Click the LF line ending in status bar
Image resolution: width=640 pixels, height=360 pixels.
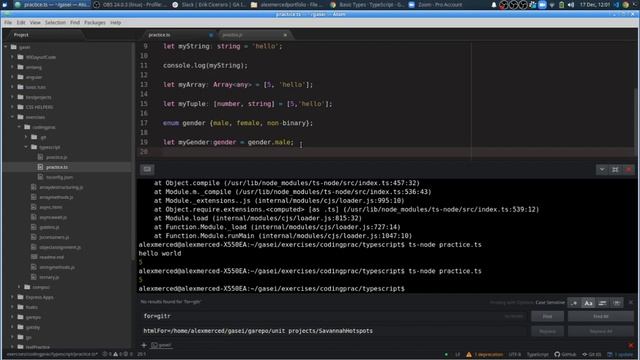(x=457, y=354)
